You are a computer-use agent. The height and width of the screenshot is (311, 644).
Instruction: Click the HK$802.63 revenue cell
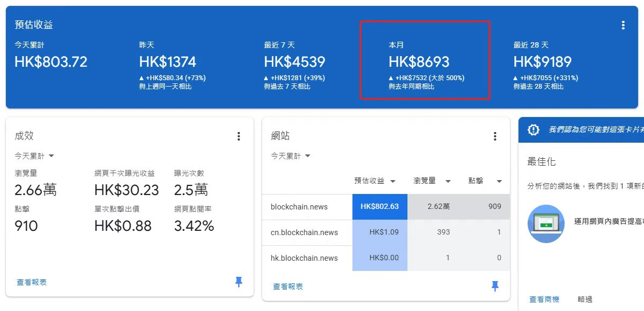380,207
